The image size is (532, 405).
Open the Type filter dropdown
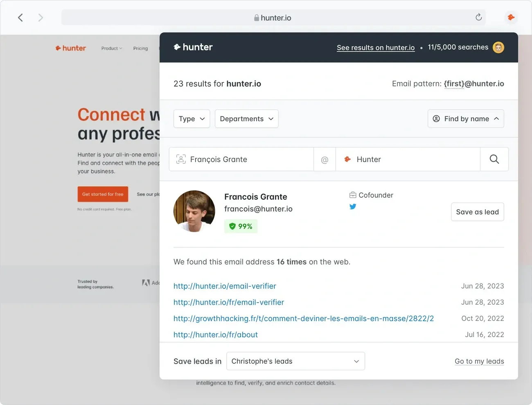click(x=192, y=119)
